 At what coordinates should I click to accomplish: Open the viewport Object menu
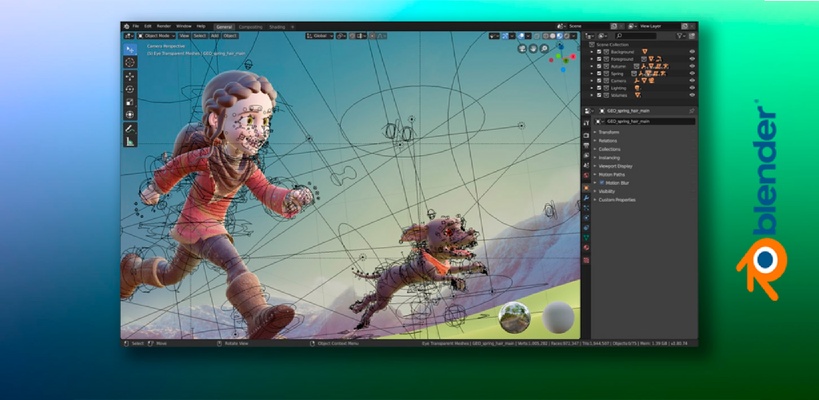click(x=230, y=36)
